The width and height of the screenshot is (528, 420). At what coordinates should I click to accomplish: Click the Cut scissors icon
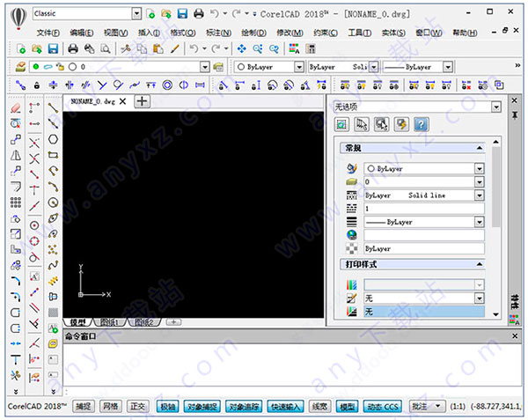(126, 49)
